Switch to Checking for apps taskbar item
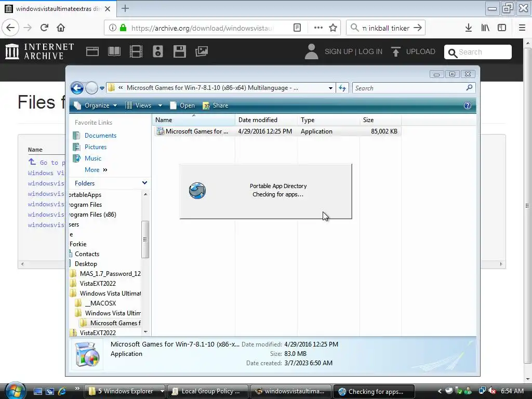The width and height of the screenshot is (532, 399). [x=374, y=391]
